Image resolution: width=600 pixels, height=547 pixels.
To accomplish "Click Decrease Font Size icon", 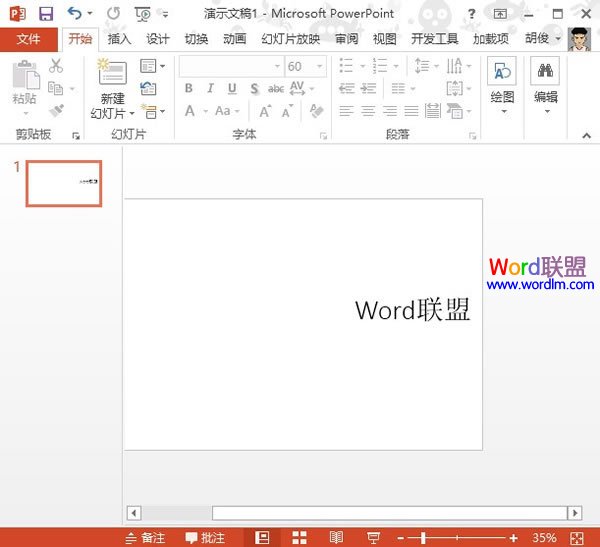I will click(x=287, y=111).
